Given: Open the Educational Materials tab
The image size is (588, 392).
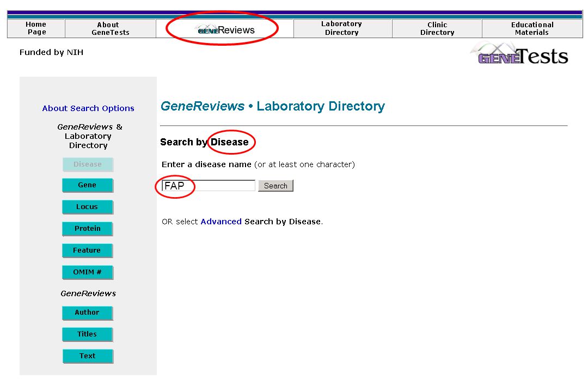Looking at the screenshot, I should (532, 28).
